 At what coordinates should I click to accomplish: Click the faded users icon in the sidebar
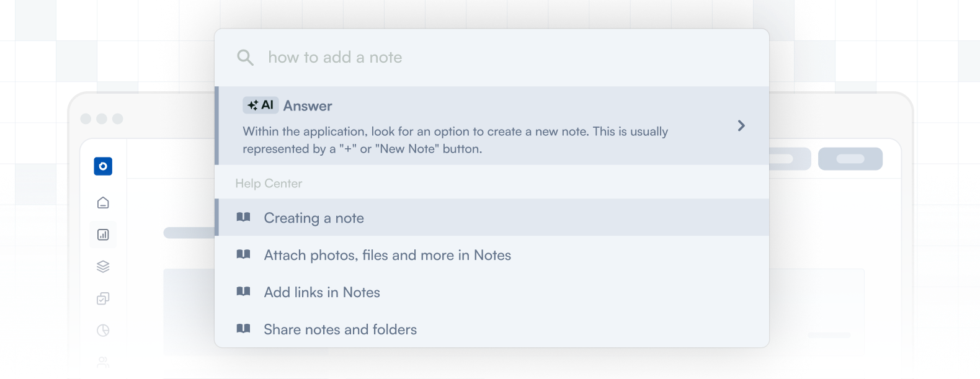pos(103,361)
